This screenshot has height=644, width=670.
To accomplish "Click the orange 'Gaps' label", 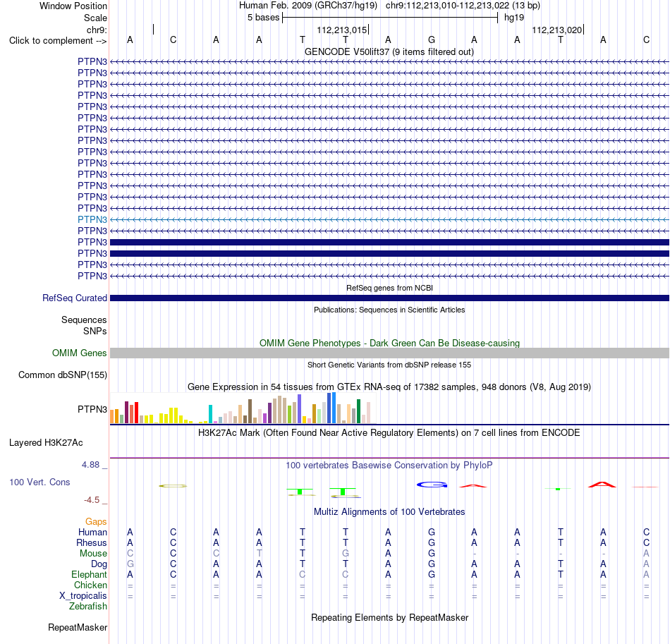I will (x=96, y=521).
